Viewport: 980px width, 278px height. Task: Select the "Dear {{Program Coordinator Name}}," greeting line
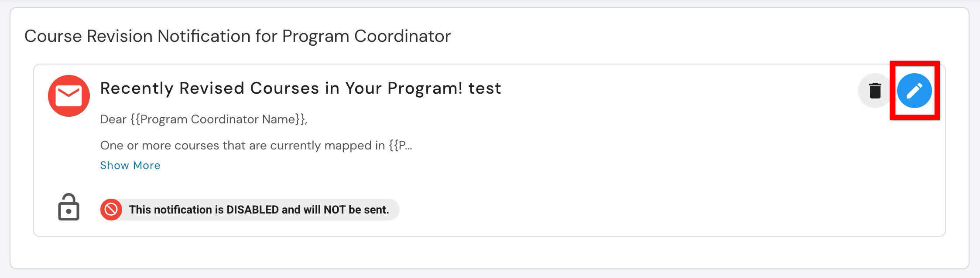(x=204, y=119)
